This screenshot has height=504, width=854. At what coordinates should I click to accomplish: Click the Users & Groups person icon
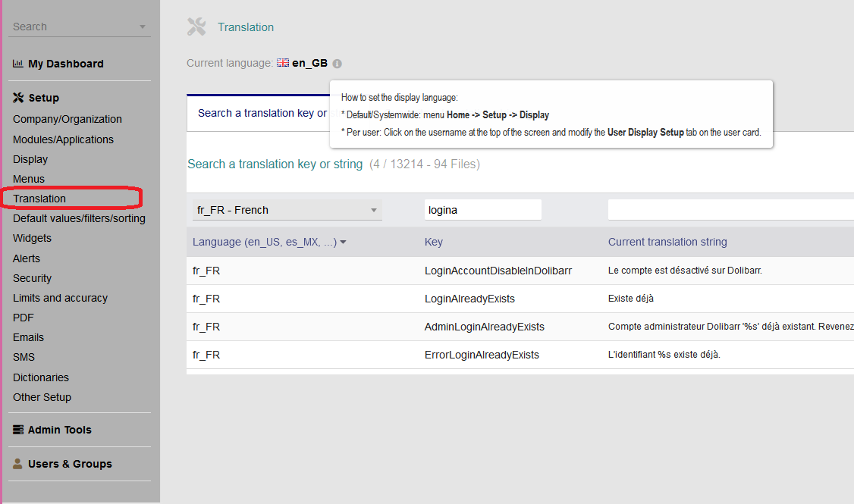click(18, 464)
